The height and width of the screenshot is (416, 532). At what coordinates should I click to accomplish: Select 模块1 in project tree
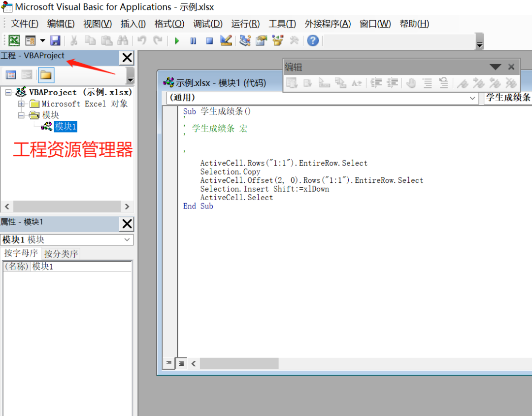(x=66, y=127)
